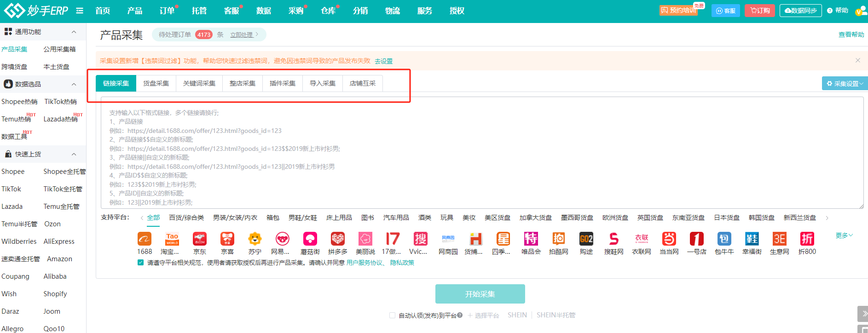Click the Vipshop (唯品会) icon
Screen dimensions: 868x333
[x=531, y=239]
